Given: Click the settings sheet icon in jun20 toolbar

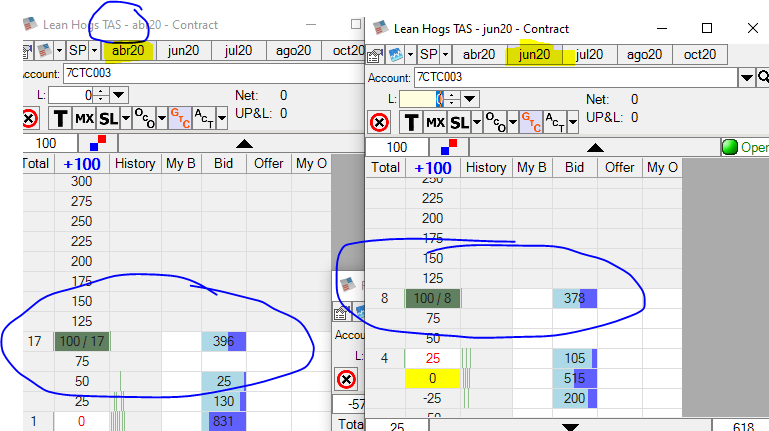Looking at the screenshot, I should coord(376,55).
